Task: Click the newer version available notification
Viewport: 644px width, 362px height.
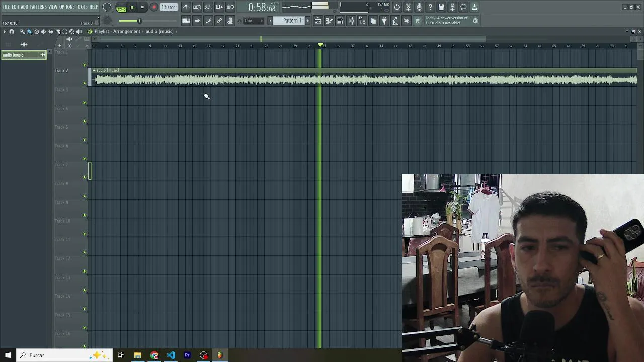Action: (x=451, y=21)
